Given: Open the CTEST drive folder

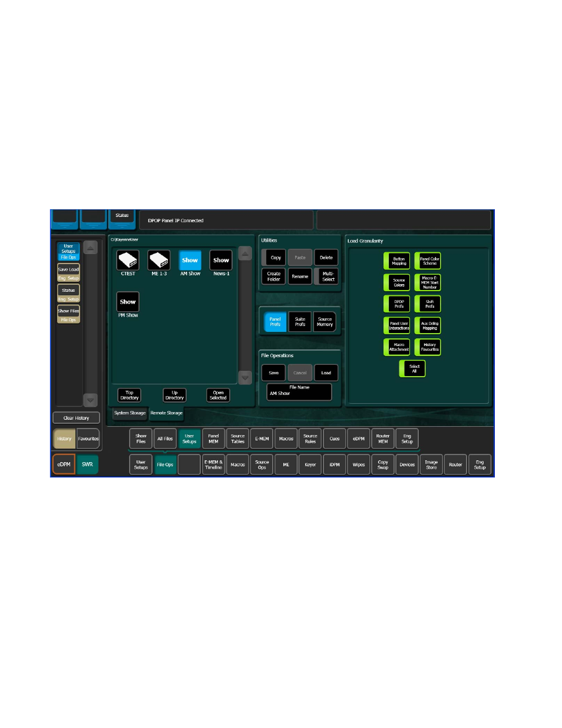Looking at the screenshot, I should point(128,260).
